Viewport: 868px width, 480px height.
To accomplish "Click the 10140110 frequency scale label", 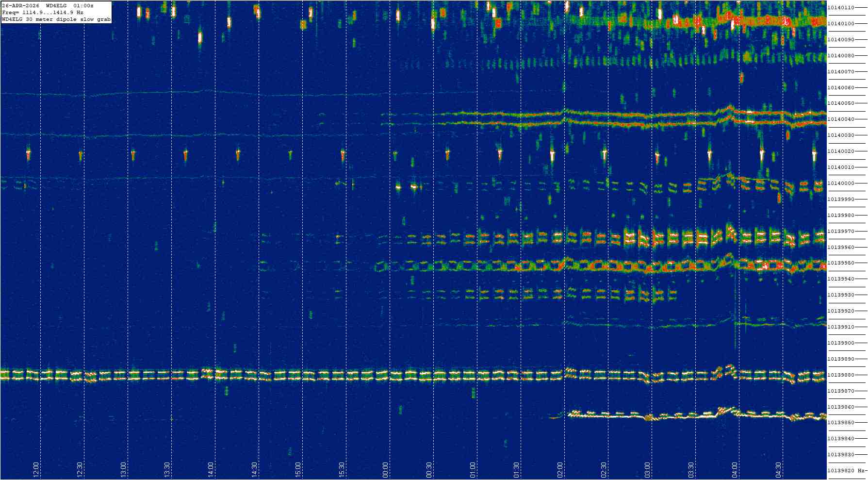I will tap(841, 8).
